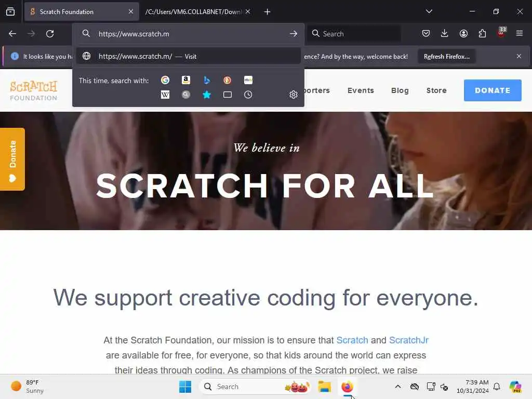
Task: Search this time with Wikipedia
Action: (x=165, y=95)
